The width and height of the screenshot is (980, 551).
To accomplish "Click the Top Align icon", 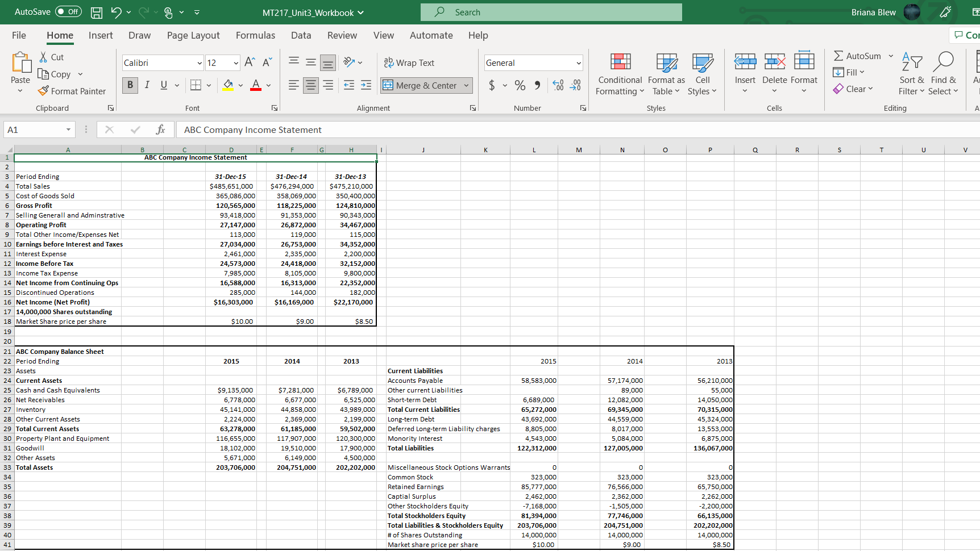I will [x=294, y=62].
